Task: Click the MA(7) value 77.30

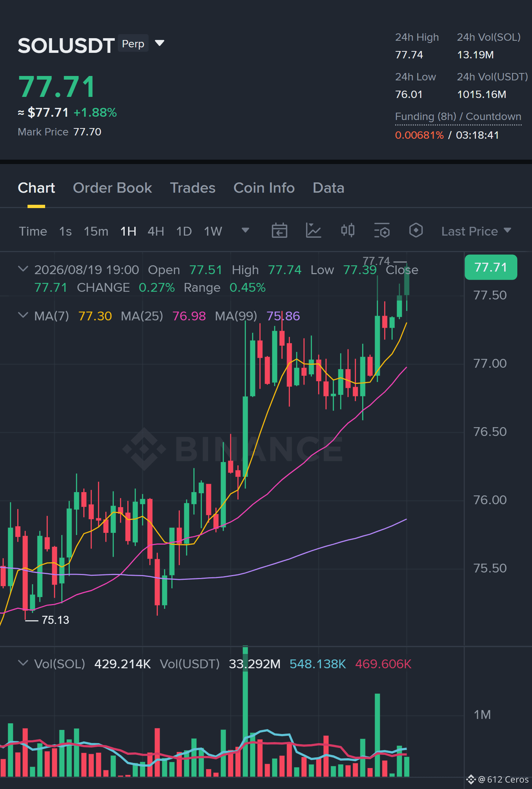Action: (95, 316)
